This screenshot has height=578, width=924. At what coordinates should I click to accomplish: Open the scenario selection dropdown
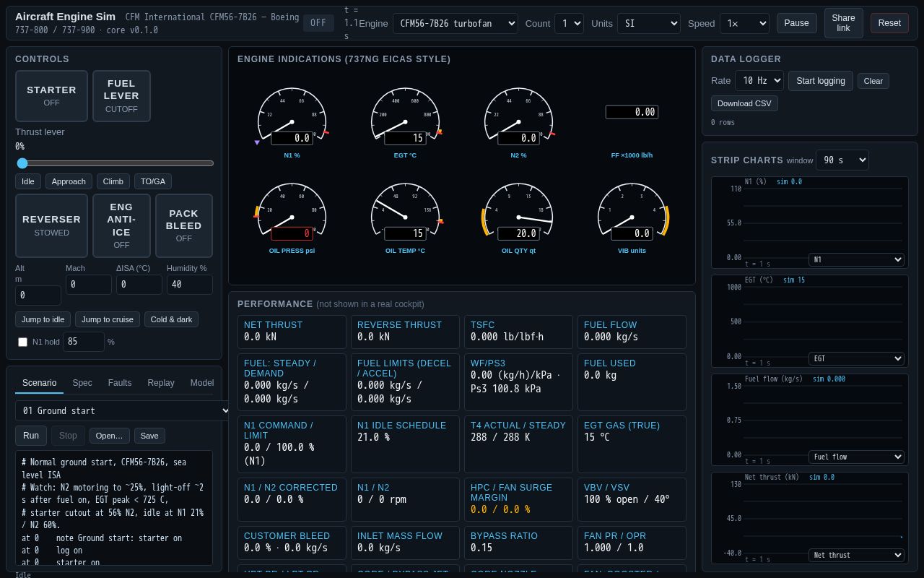(124, 410)
